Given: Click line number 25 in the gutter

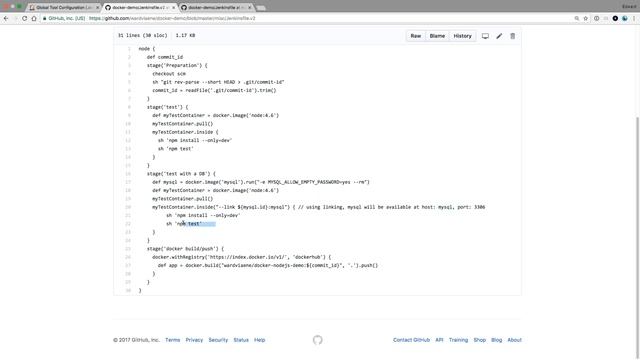Looking at the screenshot, I should click(128, 249).
